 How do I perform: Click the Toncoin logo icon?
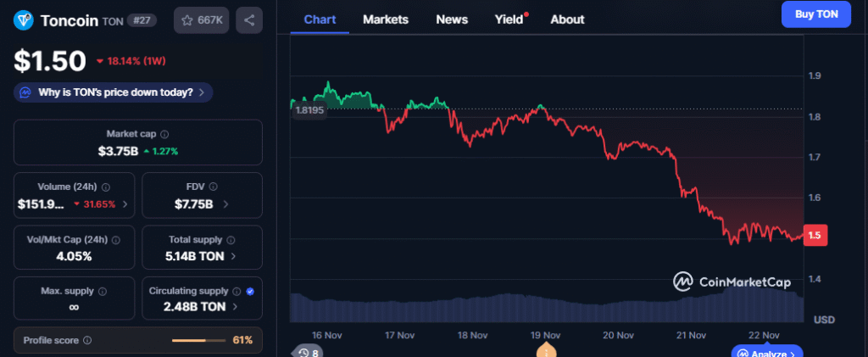[x=25, y=20]
